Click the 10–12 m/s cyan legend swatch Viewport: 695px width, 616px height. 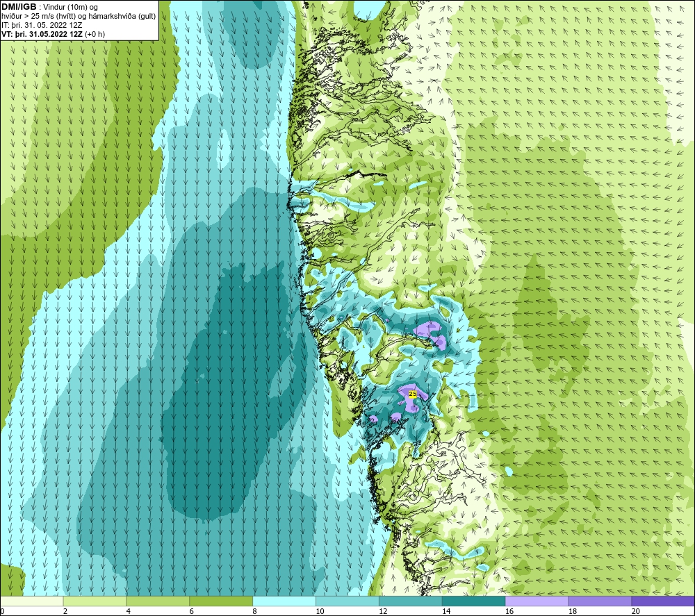pos(347,601)
